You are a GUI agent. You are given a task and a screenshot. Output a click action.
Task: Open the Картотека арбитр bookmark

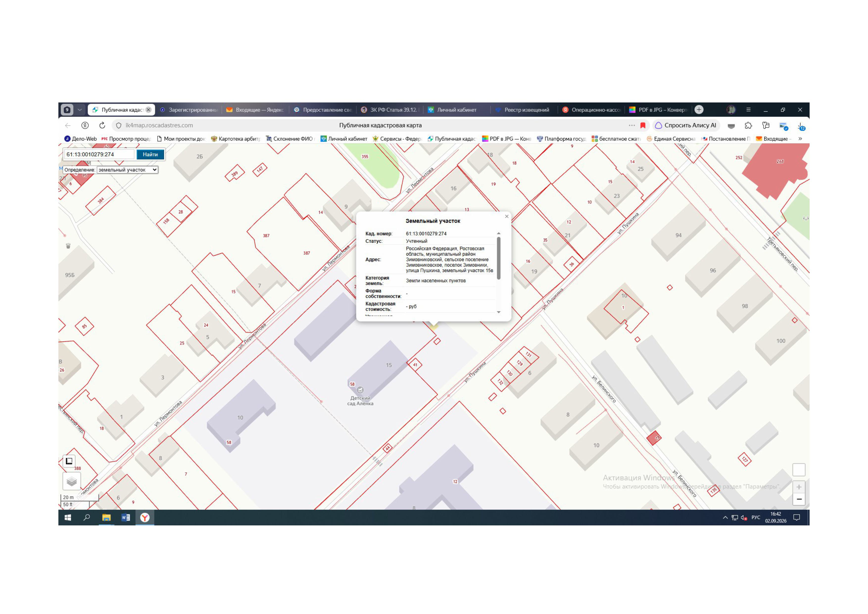coord(236,139)
